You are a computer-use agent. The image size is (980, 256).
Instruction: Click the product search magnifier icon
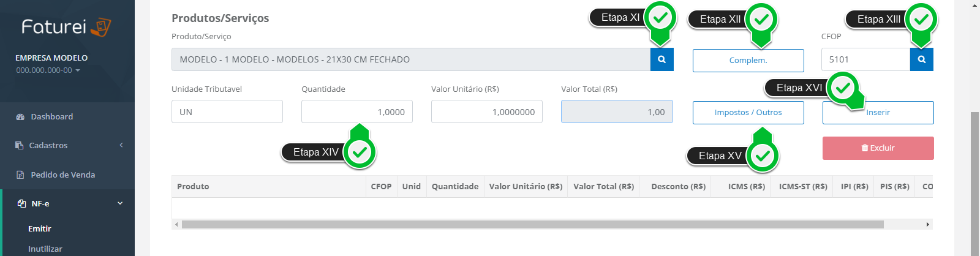click(661, 59)
